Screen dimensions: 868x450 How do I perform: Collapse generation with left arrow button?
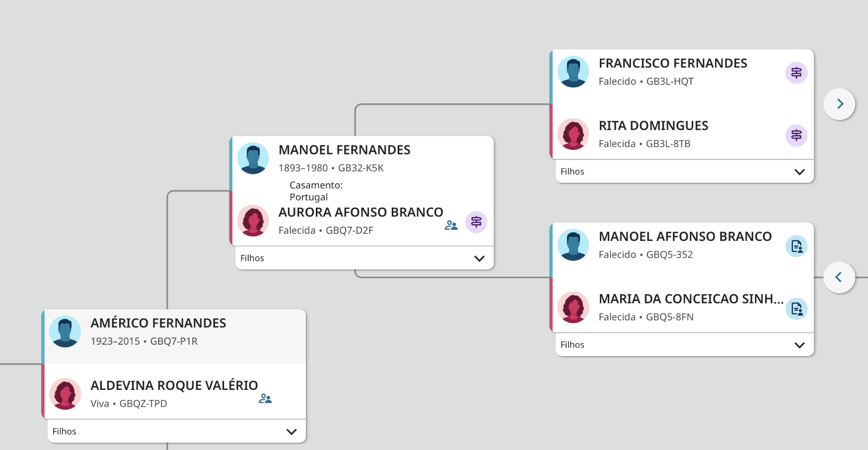click(839, 277)
